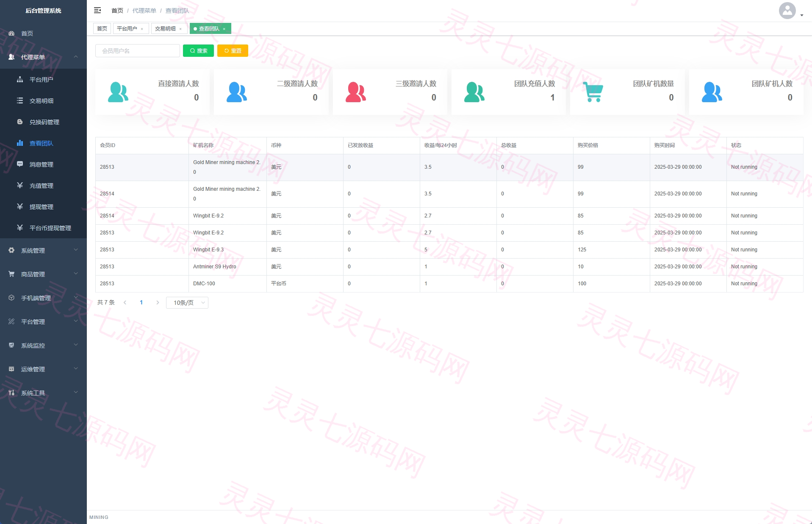Select page 1 in pagination
This screenshot has height=524, width=812.
pos(141,302)
